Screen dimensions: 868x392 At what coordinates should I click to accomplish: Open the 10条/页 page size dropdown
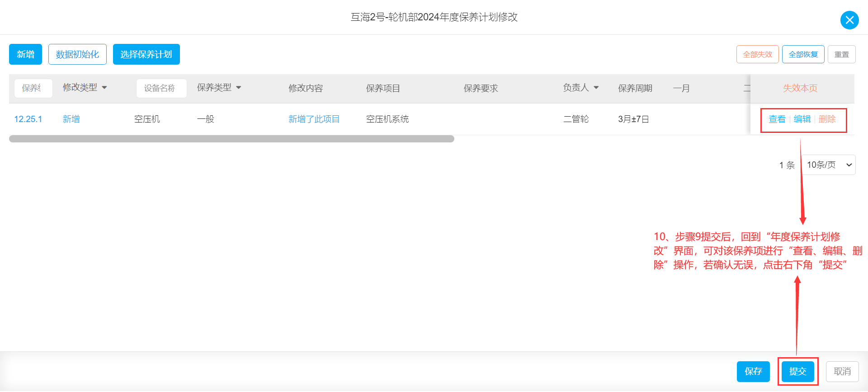pyautogui.click(x=829, y=165)
